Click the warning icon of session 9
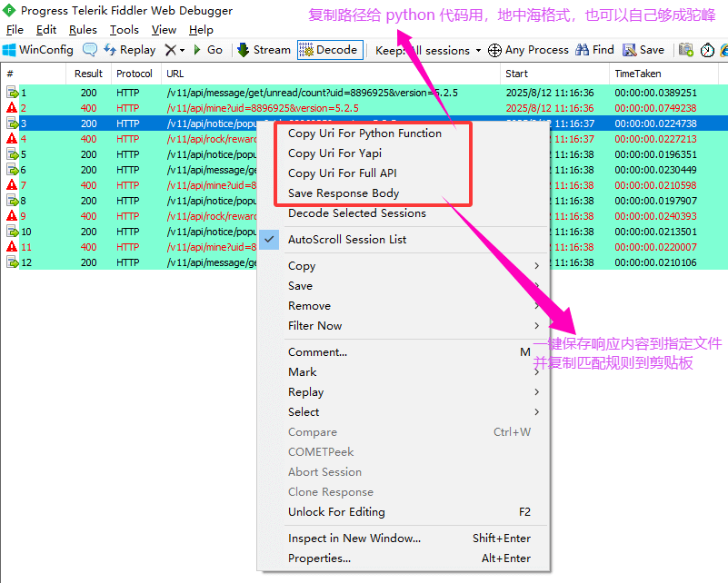The width and height of the screenshot is (728, 583). (12, 216)
